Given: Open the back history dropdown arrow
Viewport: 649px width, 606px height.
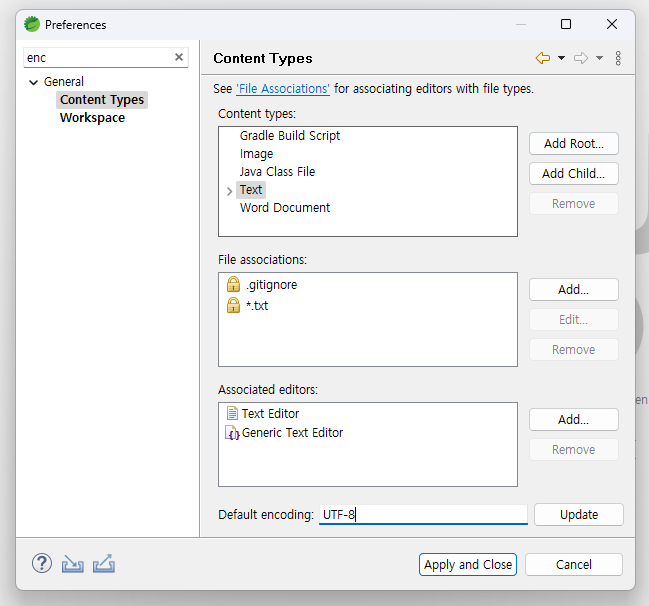Looking at the screenshot, I should coord(561,58).
